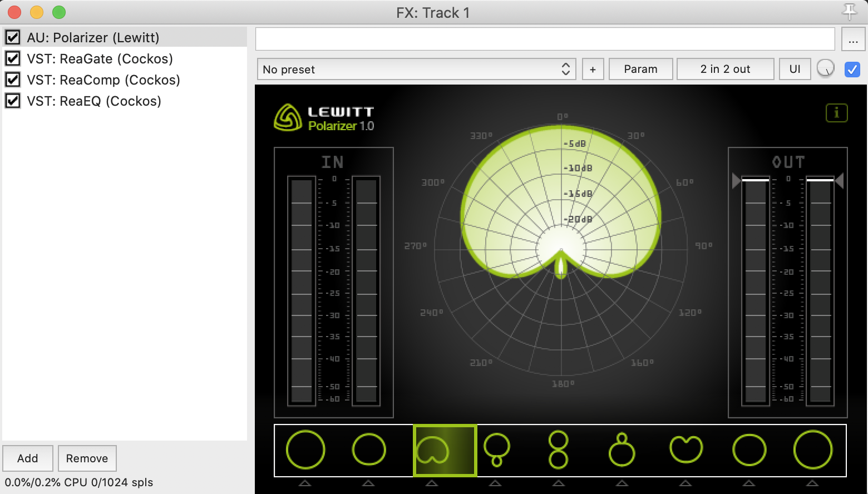The image size is (868, 494).
Task: Select the cardioid polar pattern icon
Action: click(x=444, y=450)
